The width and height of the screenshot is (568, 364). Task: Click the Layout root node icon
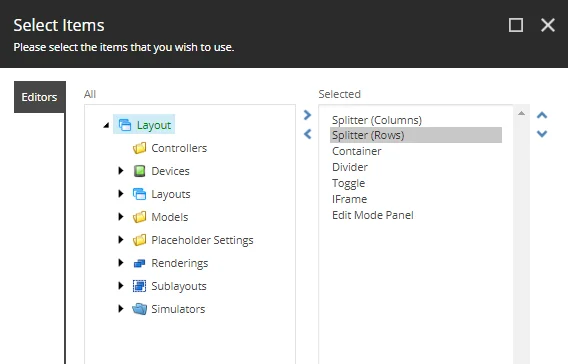[125, 125]
